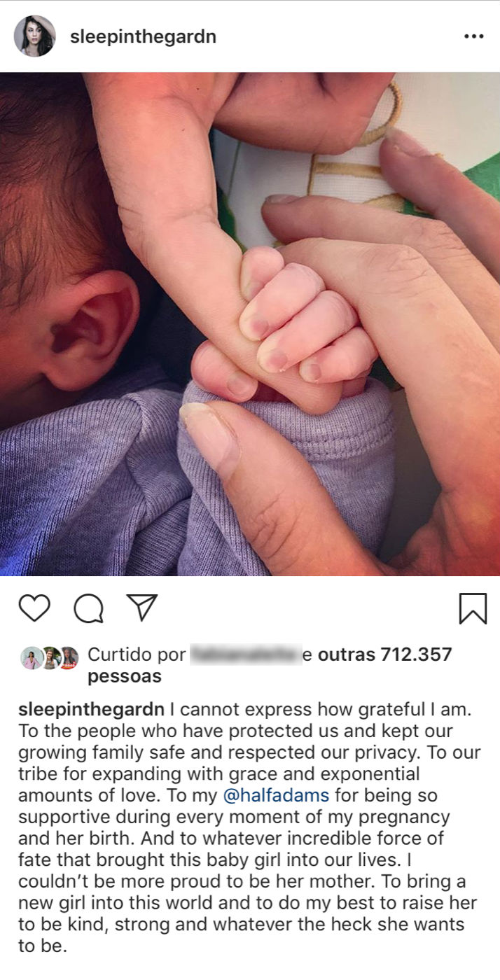Screen dimensions: 500x980
Task: Save the post with the bookmark icon
Action: click(x=473, y=608)
